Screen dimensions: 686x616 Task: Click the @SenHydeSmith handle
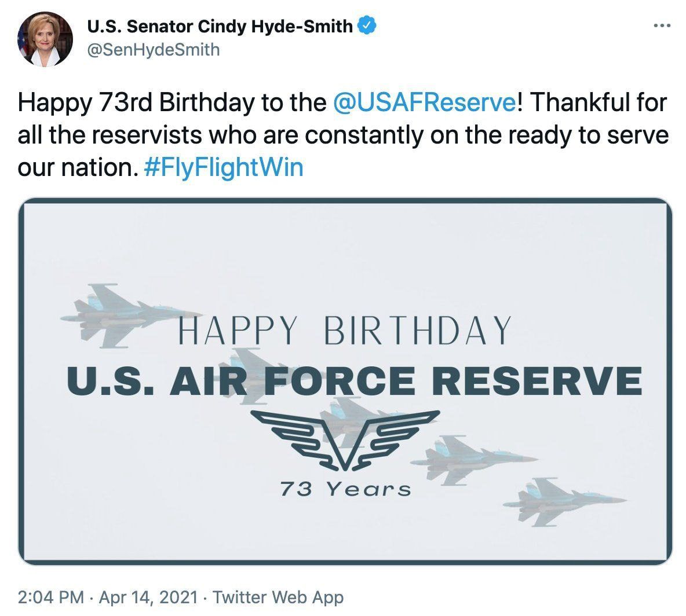coord(153,50)
